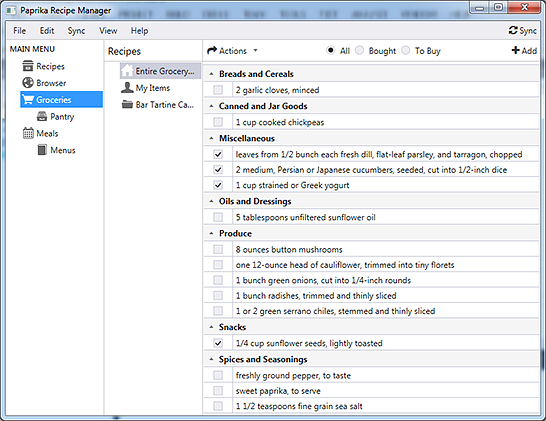546x421 pixels.
Task: Open the Actions dropdown arrow
Action: (256, 50)
